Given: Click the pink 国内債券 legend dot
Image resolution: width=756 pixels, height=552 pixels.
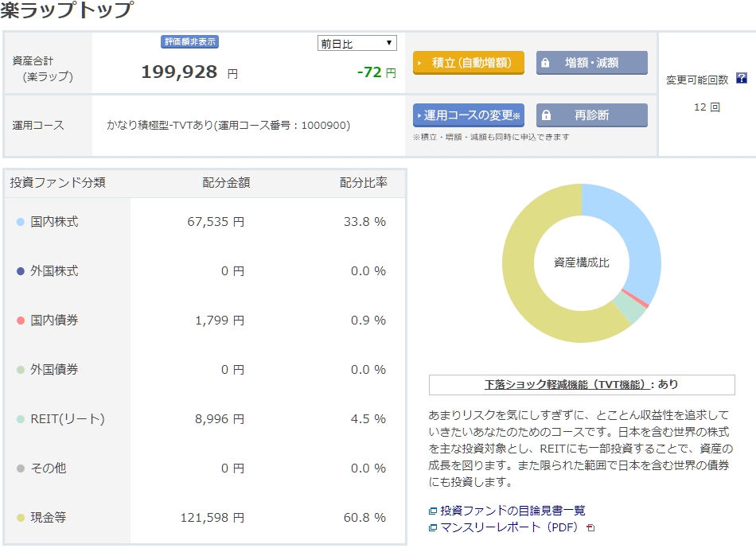Looking at the screenshot, I should pos(21,321).
